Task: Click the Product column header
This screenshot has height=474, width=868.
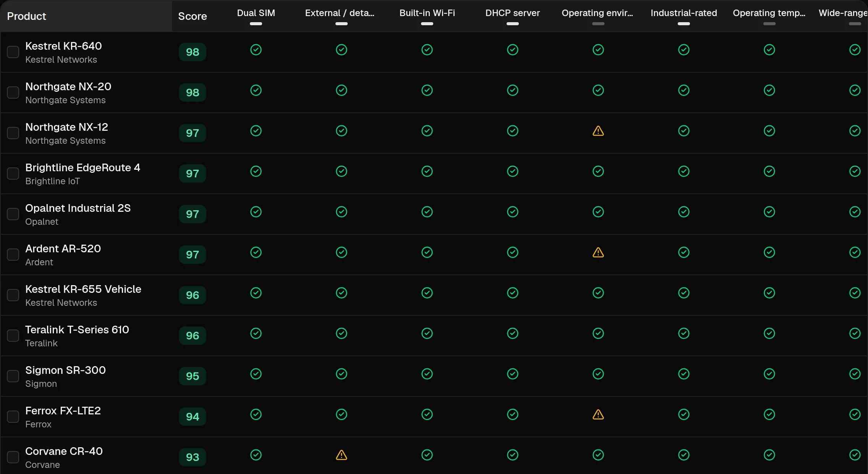Action: point(27,16)
